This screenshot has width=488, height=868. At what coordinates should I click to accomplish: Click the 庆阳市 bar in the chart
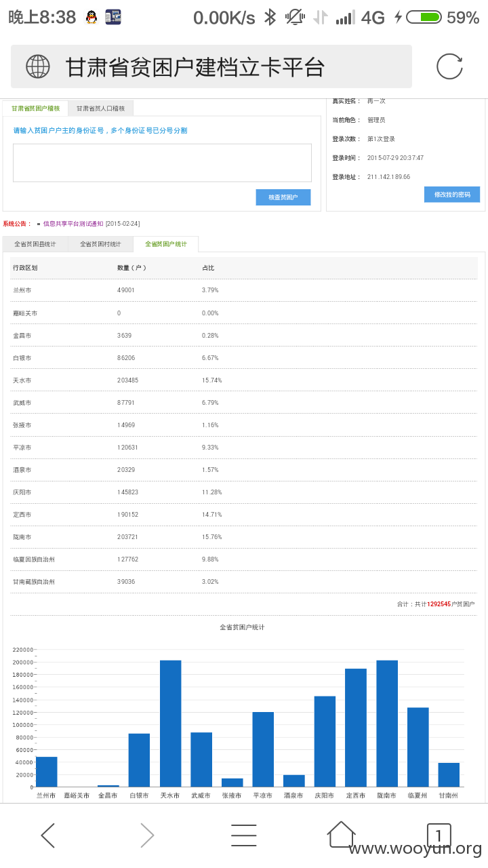(x=325, y=742)
